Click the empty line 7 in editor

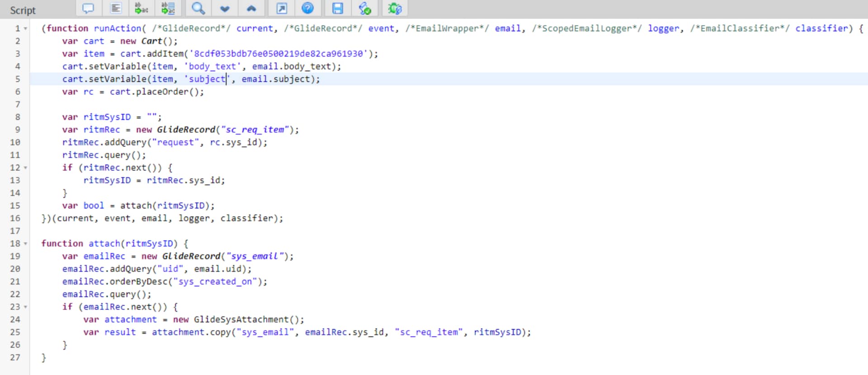pos(448,104)
